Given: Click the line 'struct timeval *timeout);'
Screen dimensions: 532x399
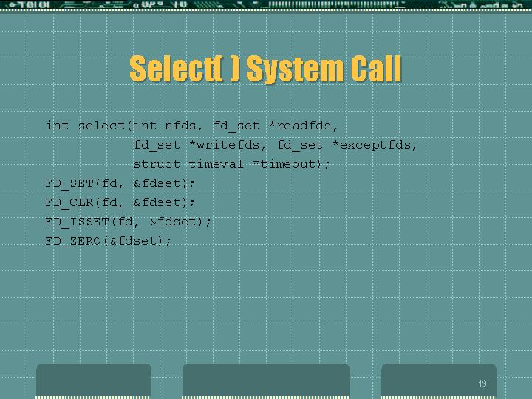Looking at the screenshot, I should coord(232,164).
